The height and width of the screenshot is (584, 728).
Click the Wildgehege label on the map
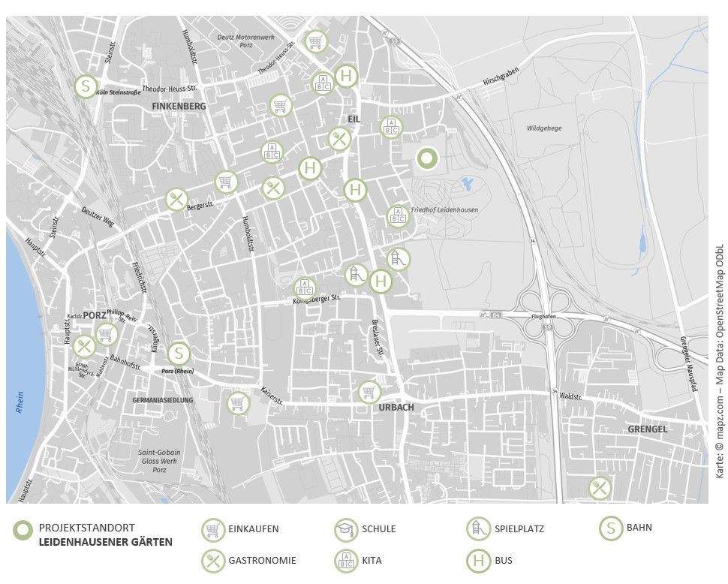click(x=543, y=128)
